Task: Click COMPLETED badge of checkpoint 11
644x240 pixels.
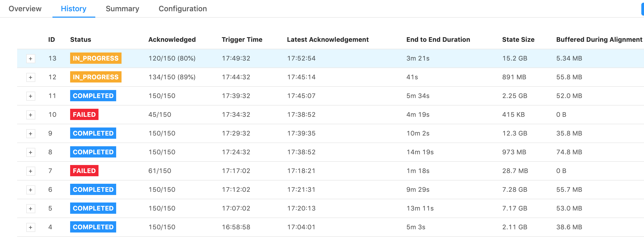Action: coord(93,96)
